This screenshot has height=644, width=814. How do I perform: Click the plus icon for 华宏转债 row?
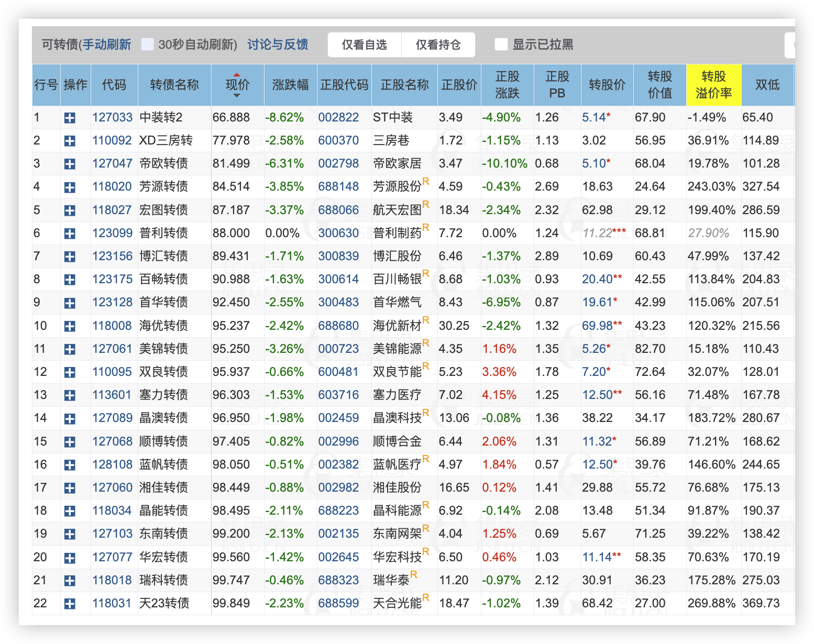(70, 558)
